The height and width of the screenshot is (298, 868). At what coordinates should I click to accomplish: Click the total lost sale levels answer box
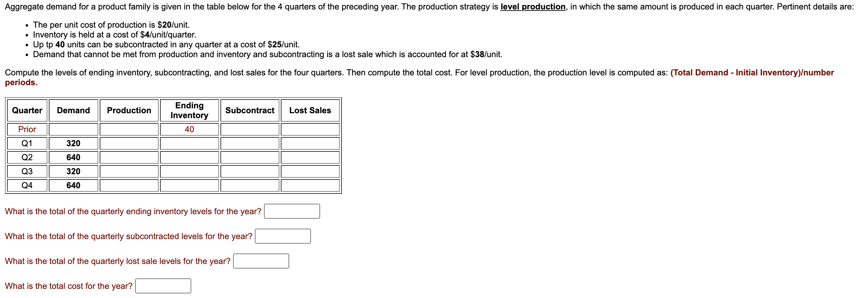pos(261,261)
